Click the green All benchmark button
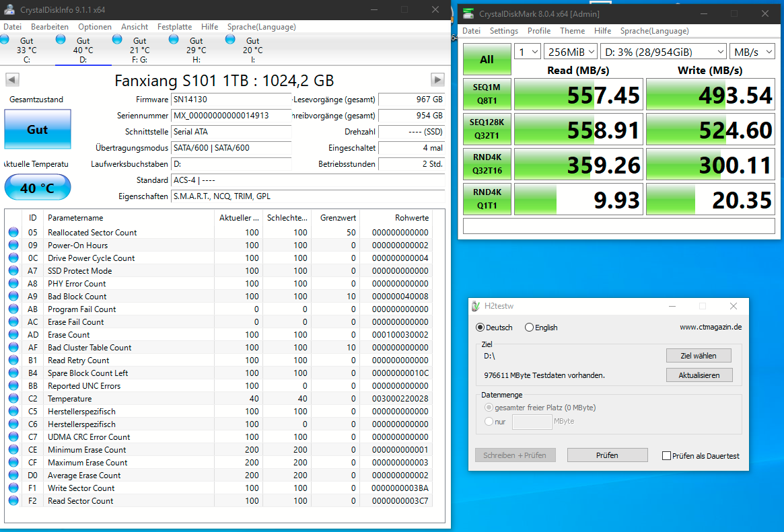 click(x=487, y=59)
